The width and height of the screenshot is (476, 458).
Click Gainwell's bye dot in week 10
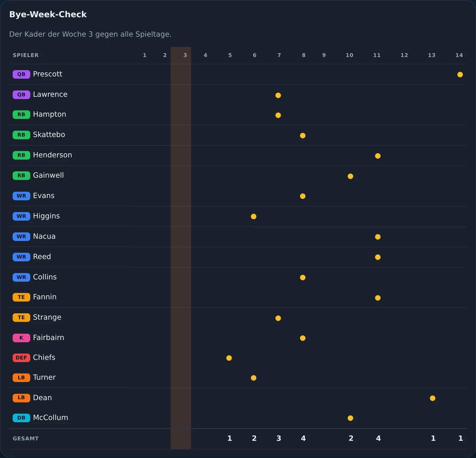[350, 176]
